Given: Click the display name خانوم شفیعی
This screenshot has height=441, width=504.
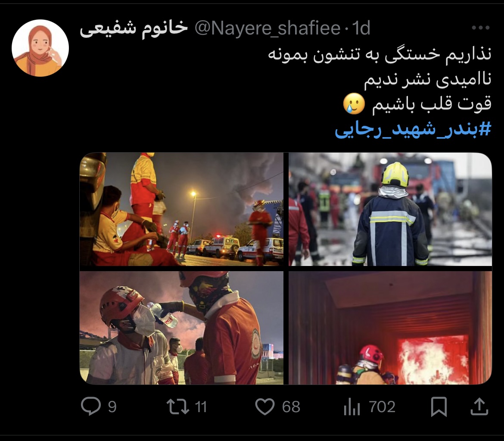Looking at the screenshot, I should 134,28.
